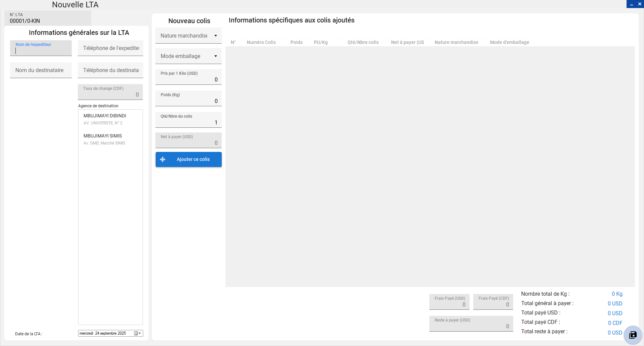Click the Ajouter ce colis button
This screenshot has height=346, width=644.
[193, 160]
